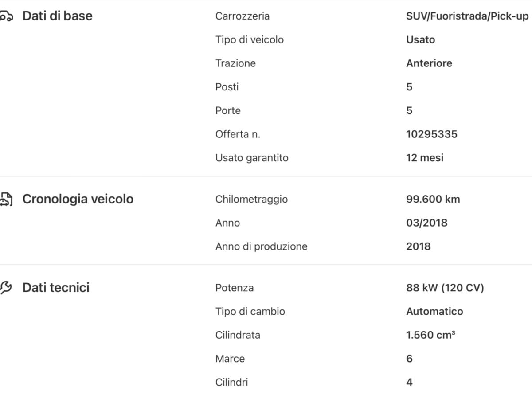Select the Dati tecnici section heading
Screen dimensions: 532x399
[x=56, y=288]
